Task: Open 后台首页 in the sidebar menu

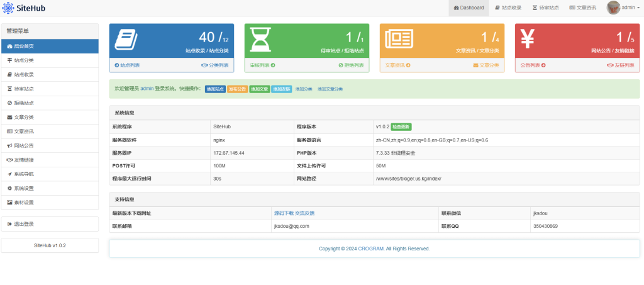Action: point(50,47)
